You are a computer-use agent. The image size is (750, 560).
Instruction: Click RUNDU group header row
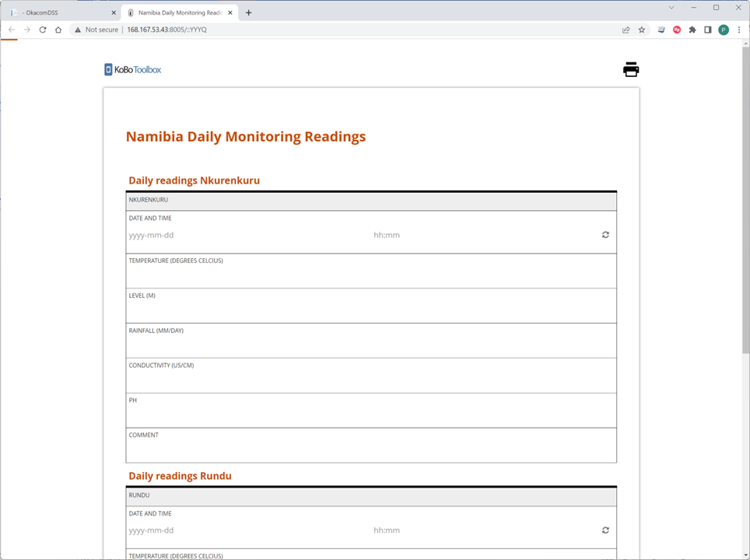click(371, 496)
